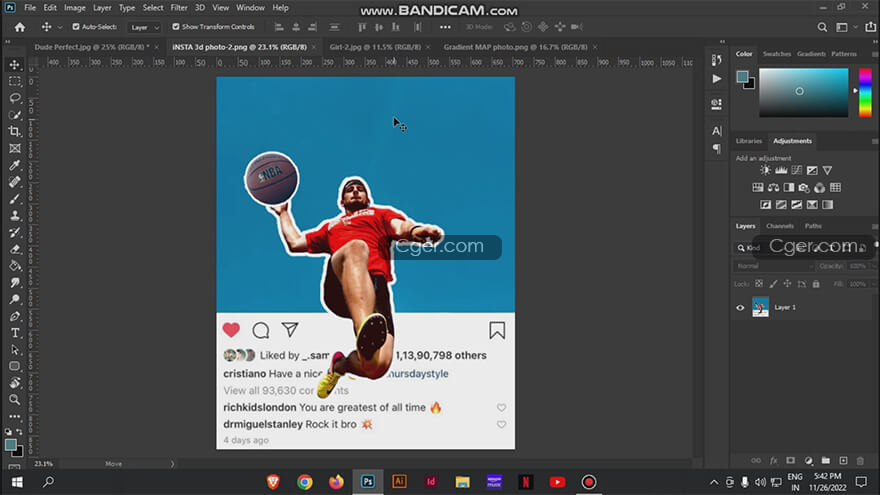Switch to Girl-2.jpg document tab
The width and height of the screenshot is (880, 495).
375,47
